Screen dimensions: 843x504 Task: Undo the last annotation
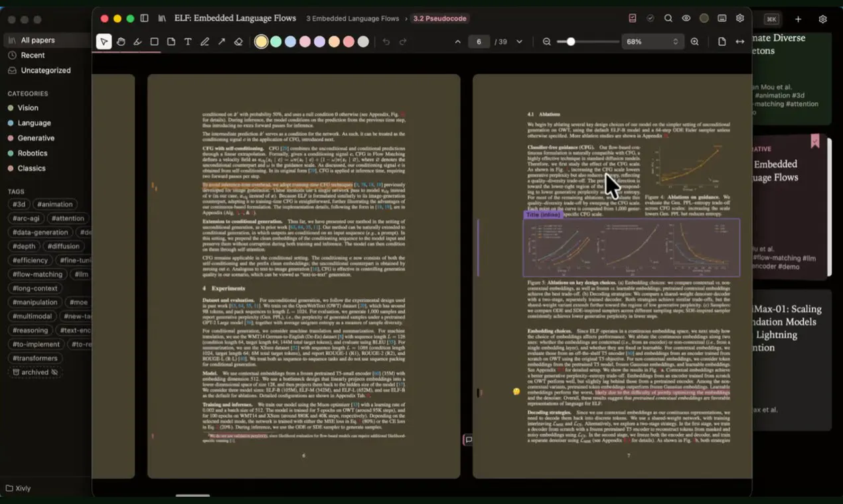click(x=386, y=42)
